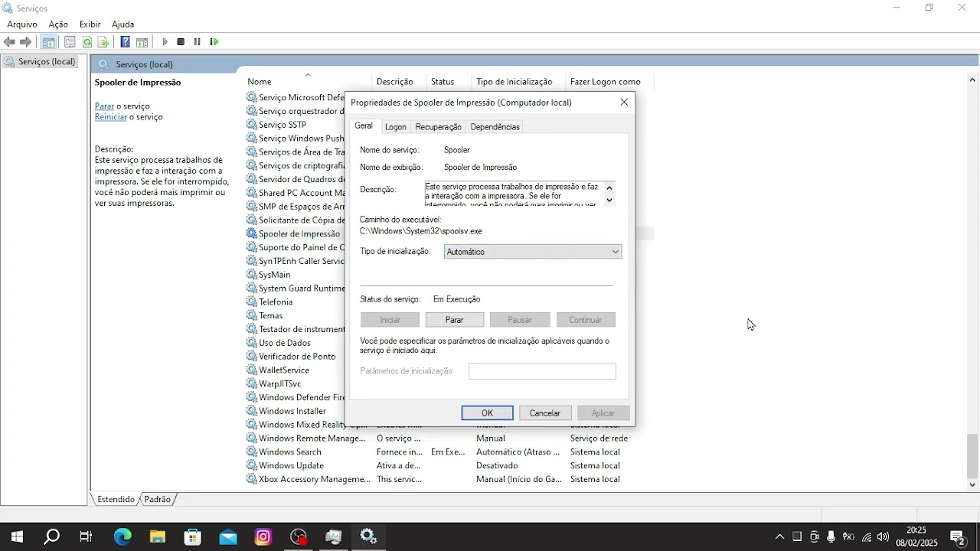
Task: Toggle the action pane toolbar icon
Action: click(142, 42)
